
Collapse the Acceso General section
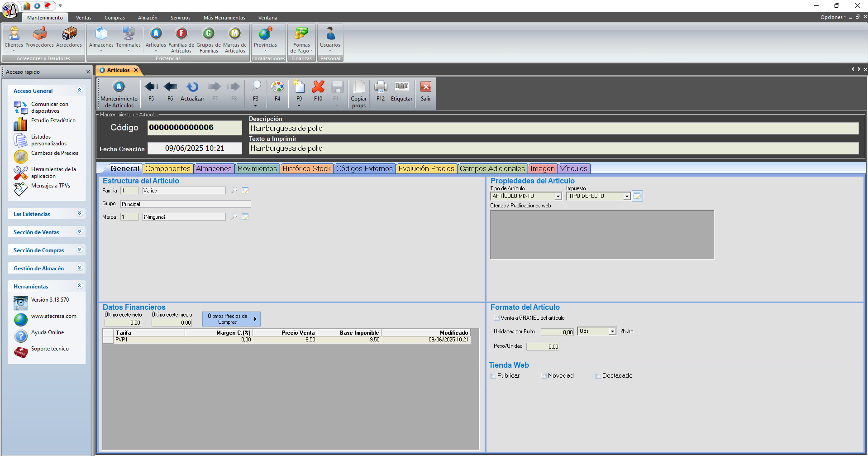(80, 90)
